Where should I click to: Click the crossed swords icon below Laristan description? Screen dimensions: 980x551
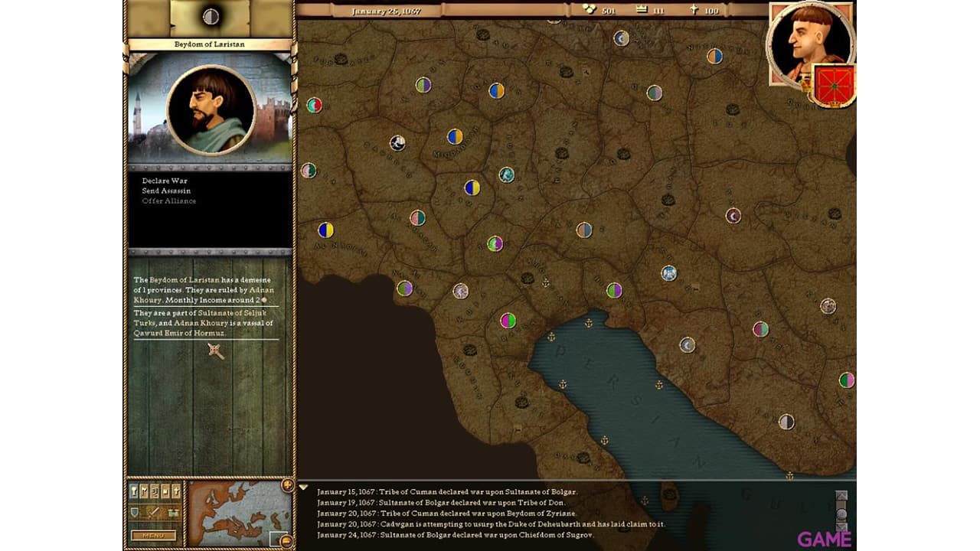[216, 351]
